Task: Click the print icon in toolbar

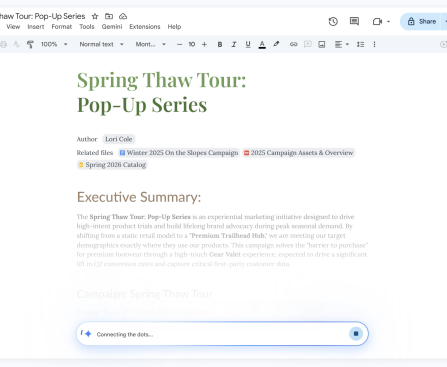Action: pyautogui.click(x=3, y=44)
